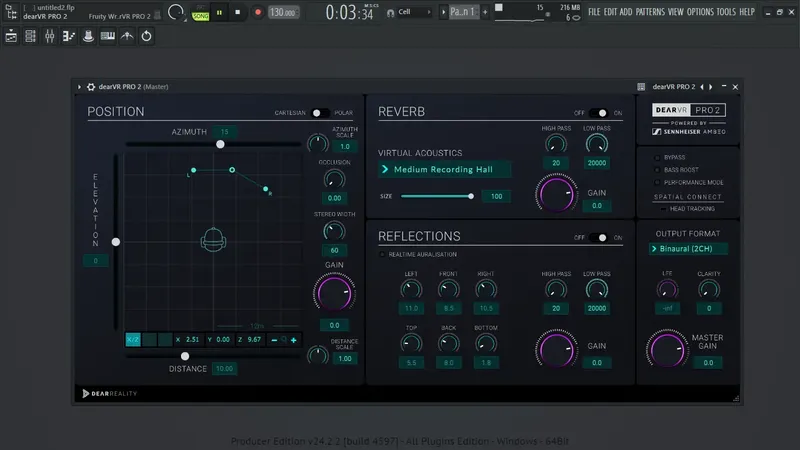Screen dimensions: 800x450
Task: Click the Azimuth slider handle
Action: (220, 144)
